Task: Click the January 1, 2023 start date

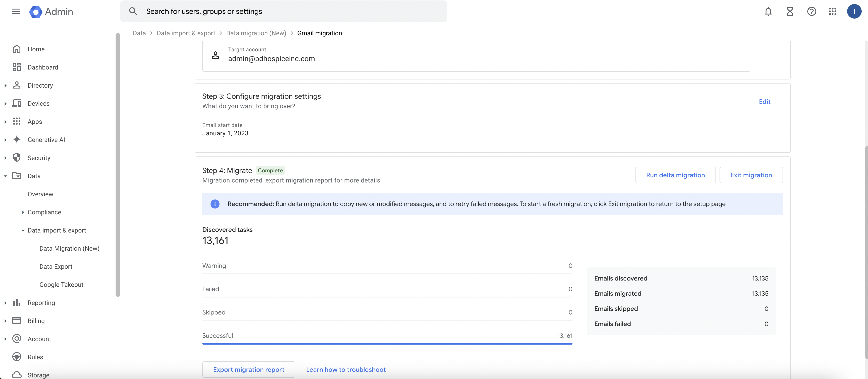Action: pos(225,133)
